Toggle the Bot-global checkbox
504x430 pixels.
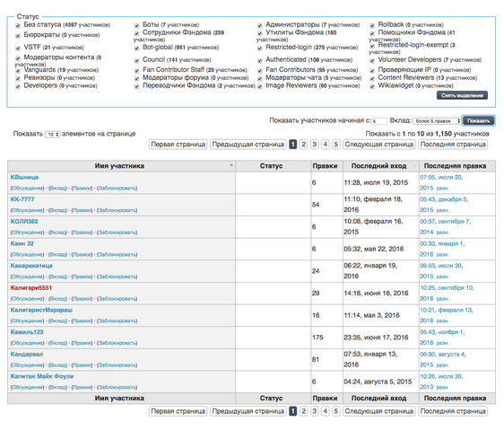[136, 48]
